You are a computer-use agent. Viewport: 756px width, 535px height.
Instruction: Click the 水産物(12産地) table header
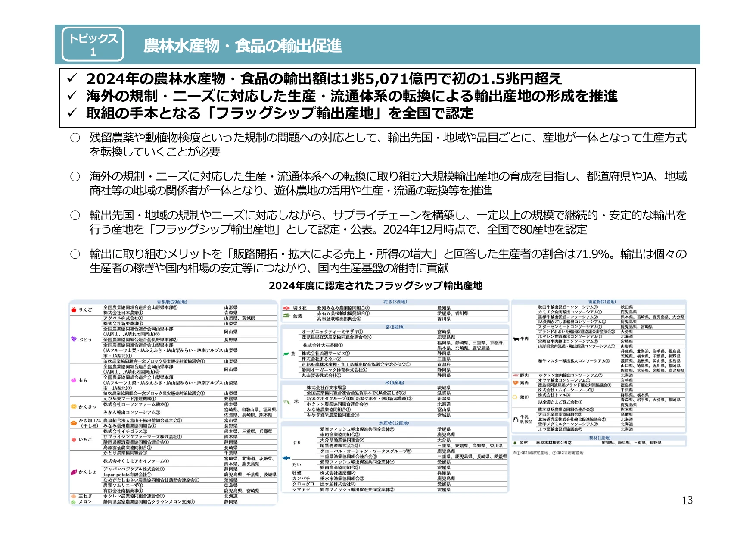click(x=394, y=423)
